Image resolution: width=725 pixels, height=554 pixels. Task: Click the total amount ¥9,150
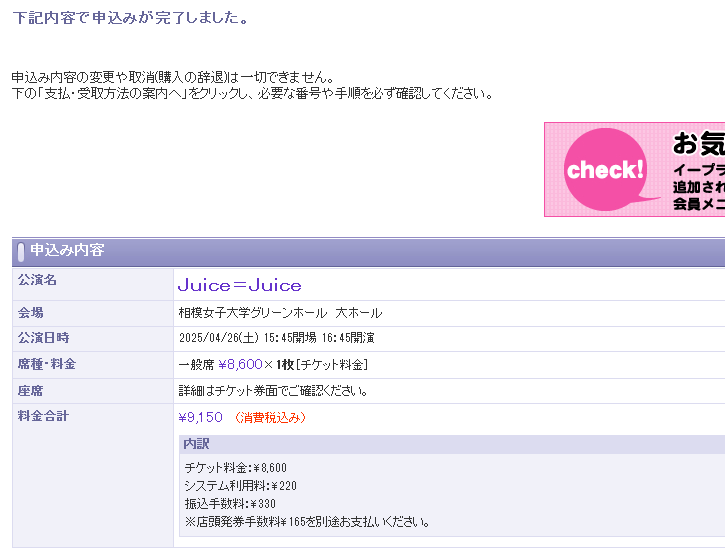point(201,418)
